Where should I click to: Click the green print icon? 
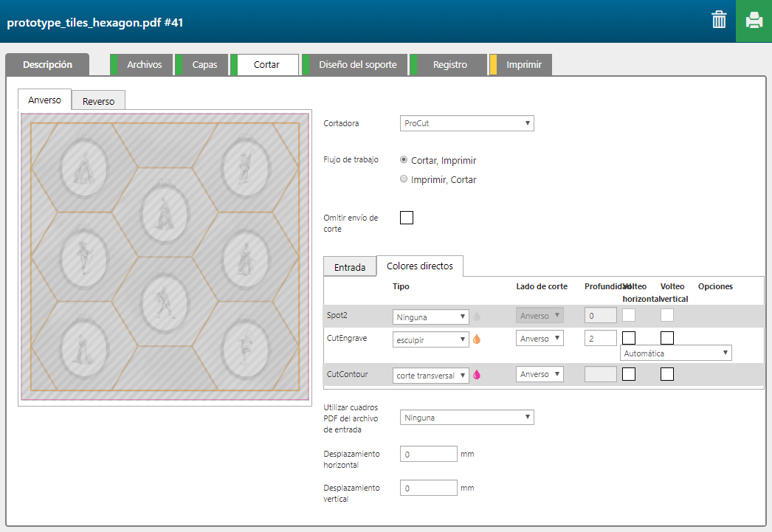(x=754, y=21)
